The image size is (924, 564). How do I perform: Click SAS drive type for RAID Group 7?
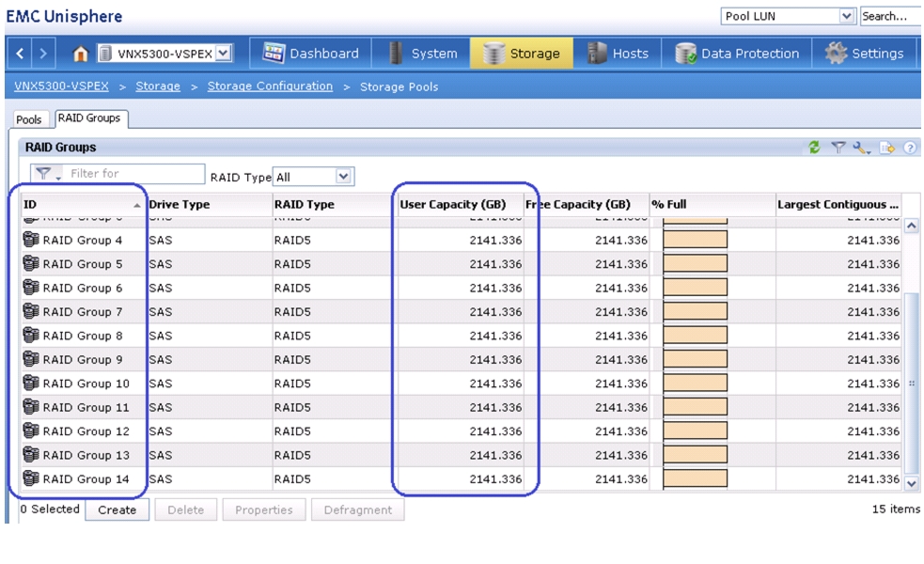click(161, 312)
